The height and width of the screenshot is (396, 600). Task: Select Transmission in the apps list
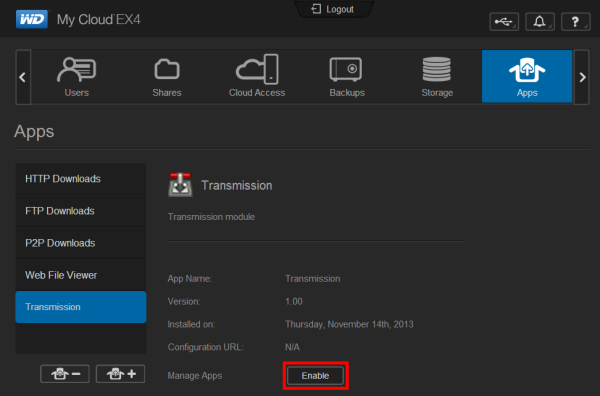(x=81, y=307)
